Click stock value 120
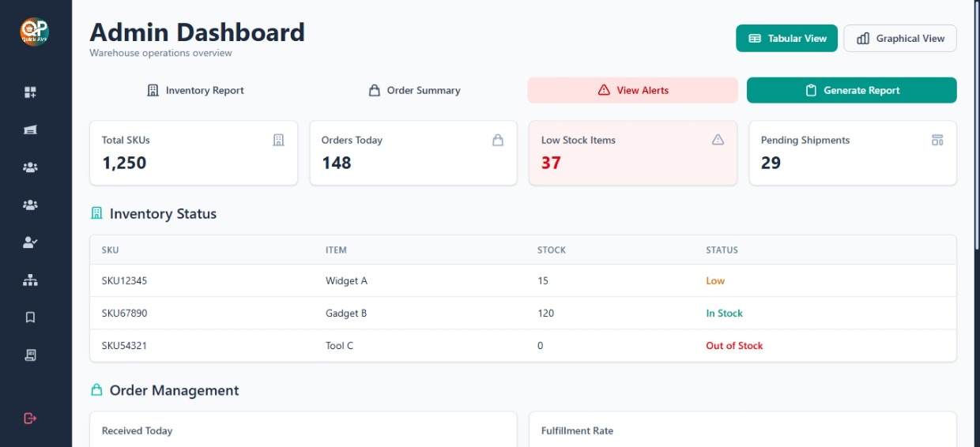Screen dimensions: 980x447 [x=545, y=313]
